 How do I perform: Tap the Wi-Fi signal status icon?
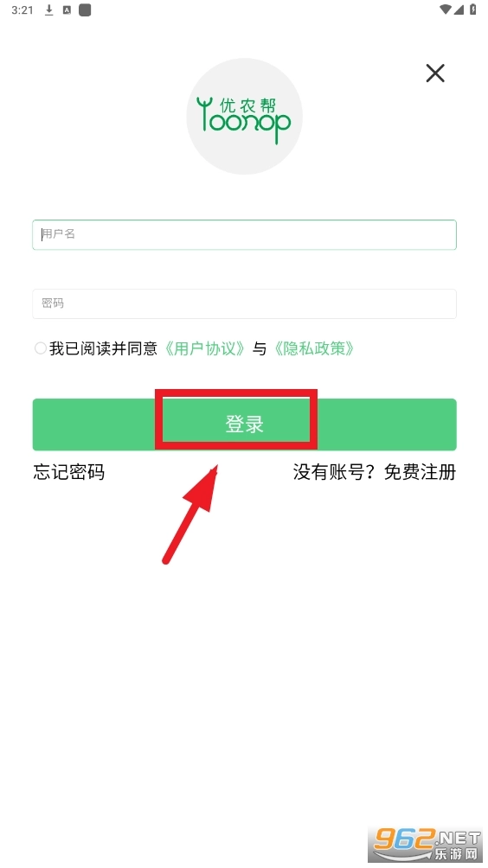446,10
